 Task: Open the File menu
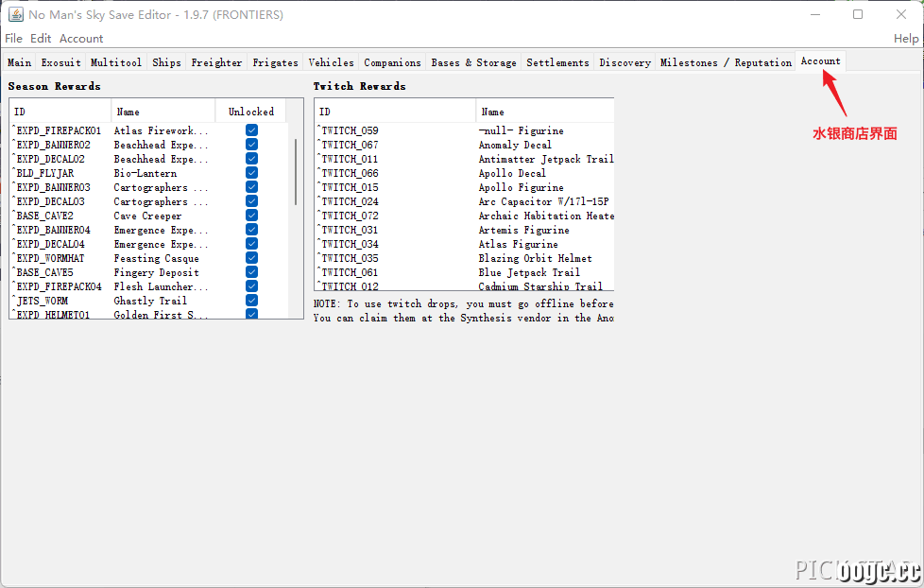coord(13,39)
